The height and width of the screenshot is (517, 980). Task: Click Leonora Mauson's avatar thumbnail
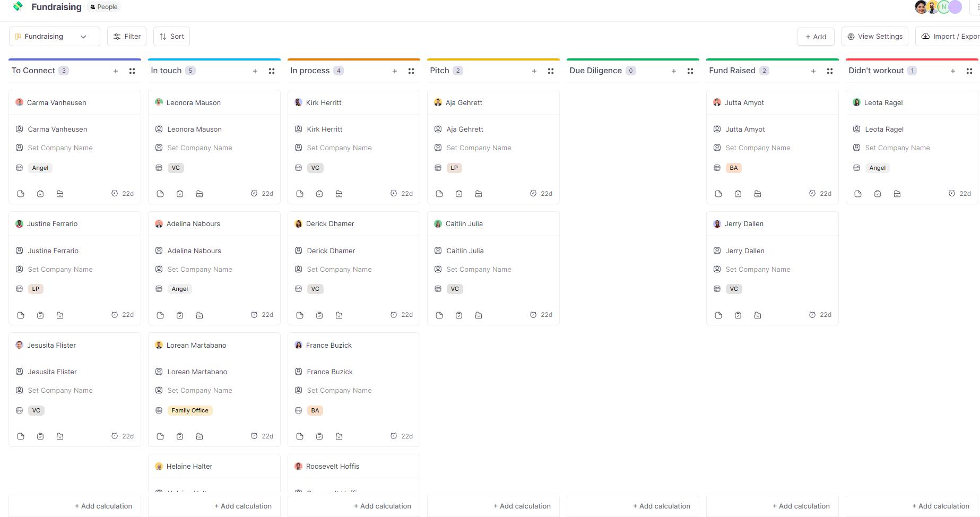coord(159,102)
